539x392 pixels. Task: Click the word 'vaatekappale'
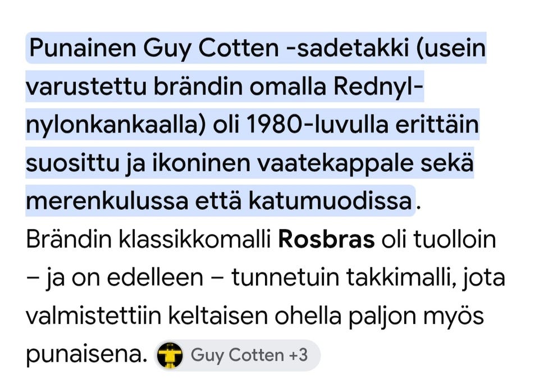(335, 163)
